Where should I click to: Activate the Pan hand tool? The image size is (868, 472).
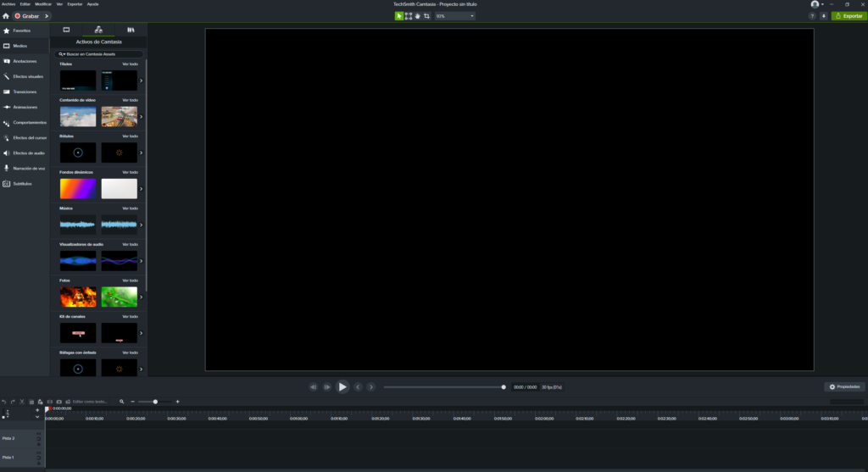(417, 16)
